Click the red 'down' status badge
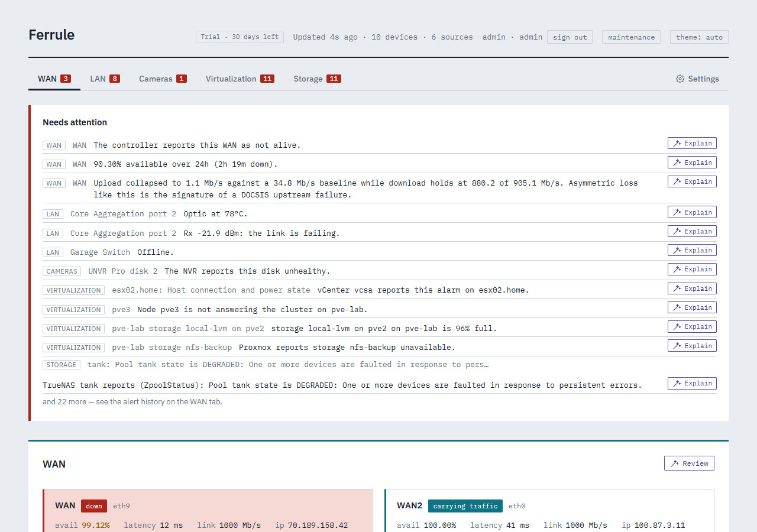This screenshot has width=757, height=532. pos(94,506)
